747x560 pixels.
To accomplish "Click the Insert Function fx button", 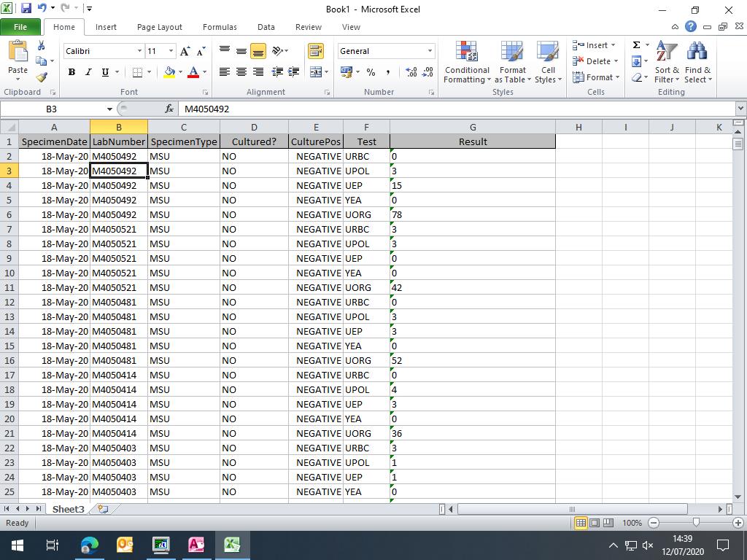I will [x=169, y=109].
